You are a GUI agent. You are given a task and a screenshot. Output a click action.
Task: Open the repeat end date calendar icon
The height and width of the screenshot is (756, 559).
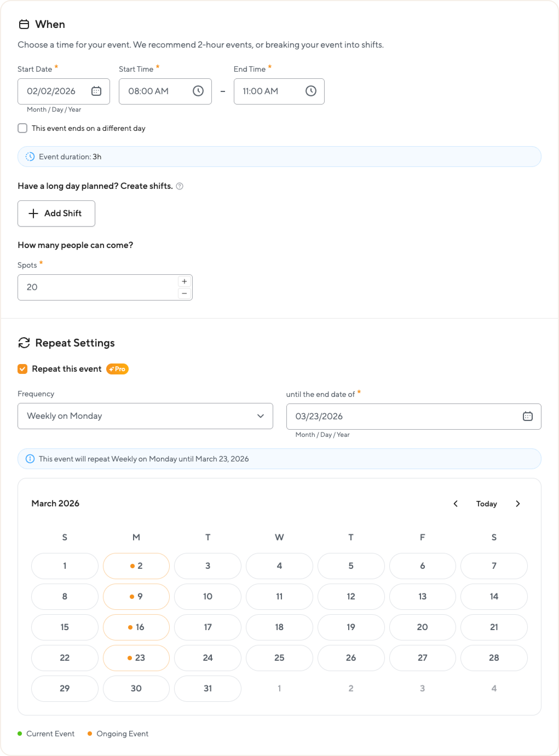coord(527,416)
